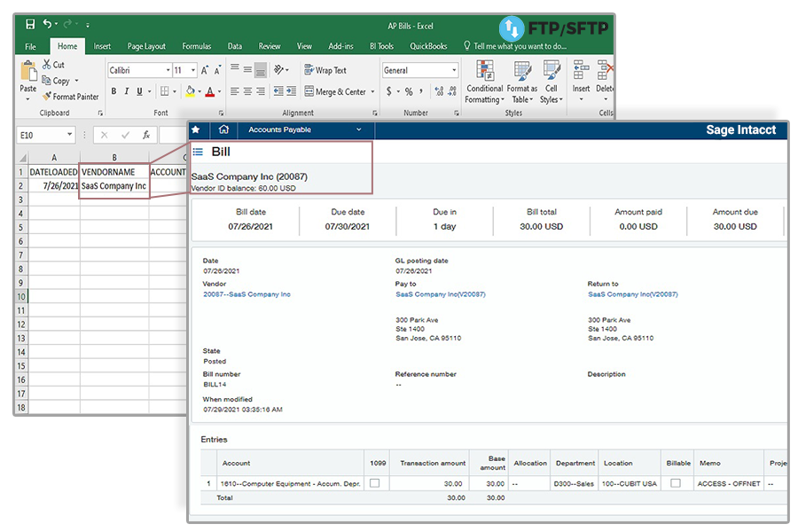Expand the General number format dropdown

click(454, 70)
